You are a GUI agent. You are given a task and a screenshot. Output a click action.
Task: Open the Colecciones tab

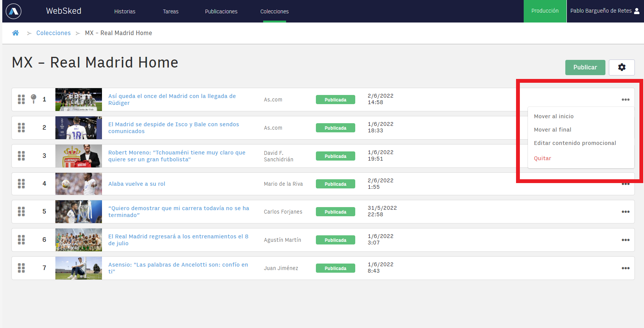coord(274,11)
